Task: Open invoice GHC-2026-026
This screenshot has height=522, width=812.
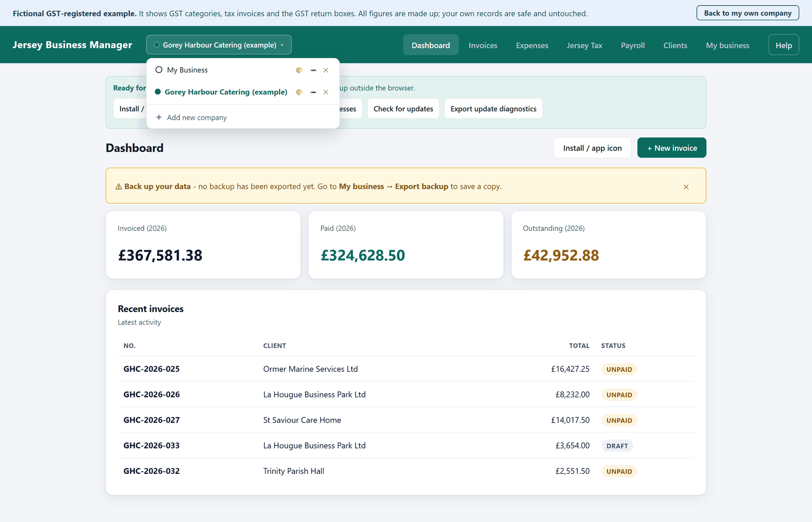Action: pyautogui.click(x=151, y=394)
